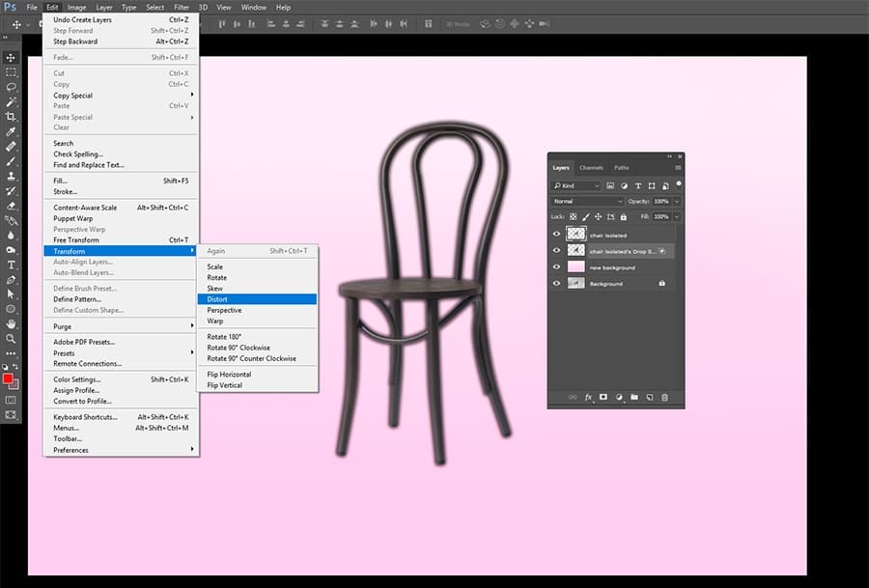Screen dimensions: 869x588
Task: Open the Edit Toolbar three-dots button
Action: point(11,353)
